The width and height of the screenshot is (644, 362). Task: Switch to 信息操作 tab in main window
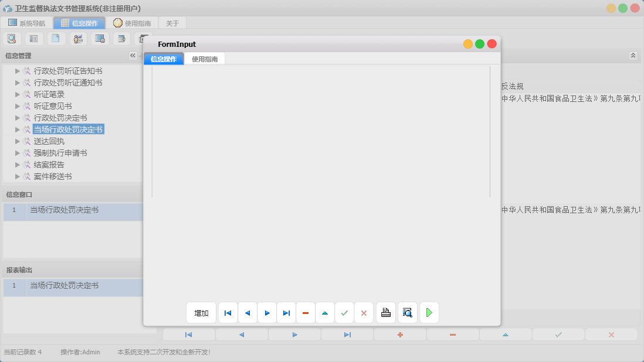click(x=79, y=23)
